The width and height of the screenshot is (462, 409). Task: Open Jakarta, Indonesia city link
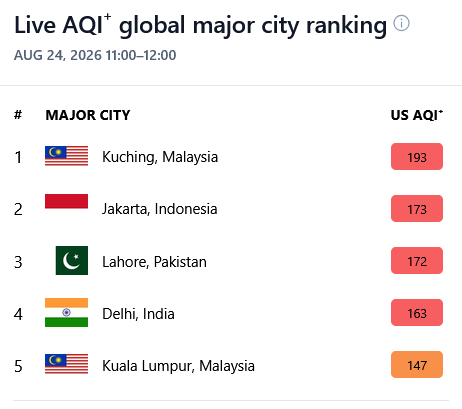coord(160,209)
